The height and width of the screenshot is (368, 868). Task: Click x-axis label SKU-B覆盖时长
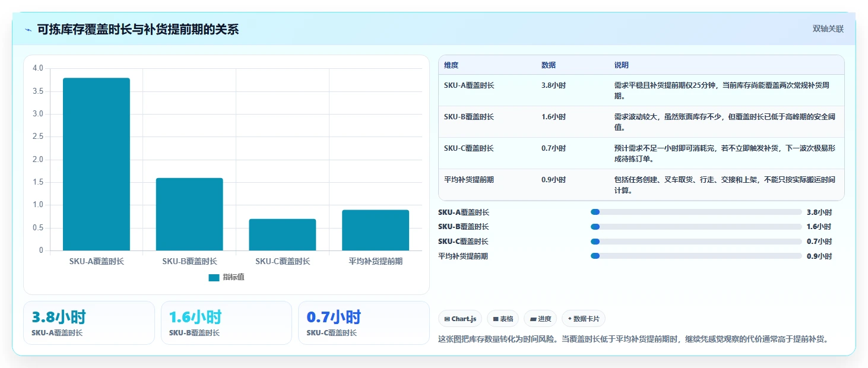click(x=189, y=261)
